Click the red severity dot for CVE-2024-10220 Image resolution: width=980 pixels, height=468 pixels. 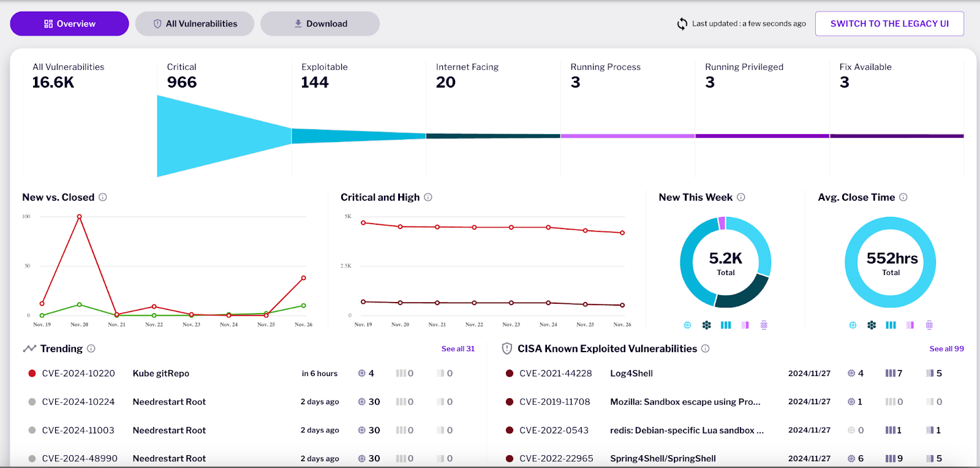tap(32, 373)
